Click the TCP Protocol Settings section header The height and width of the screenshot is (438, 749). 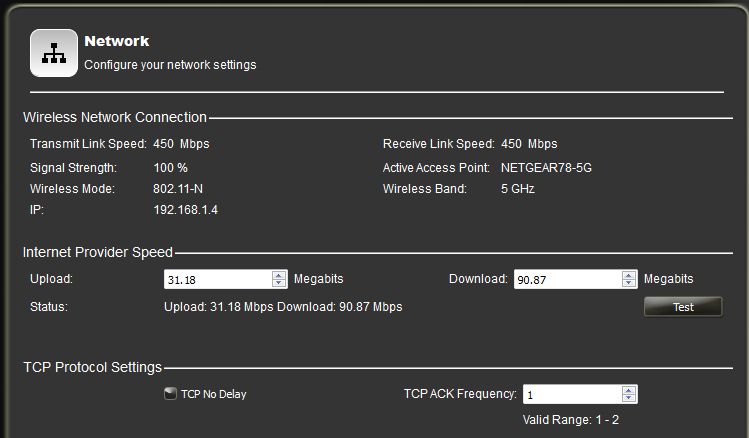pos(93,367)
